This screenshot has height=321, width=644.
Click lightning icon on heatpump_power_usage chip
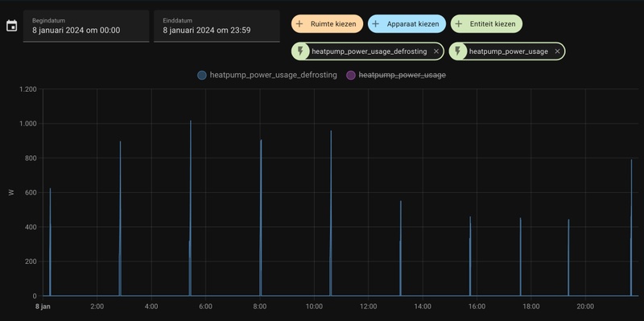coord(457,51)
